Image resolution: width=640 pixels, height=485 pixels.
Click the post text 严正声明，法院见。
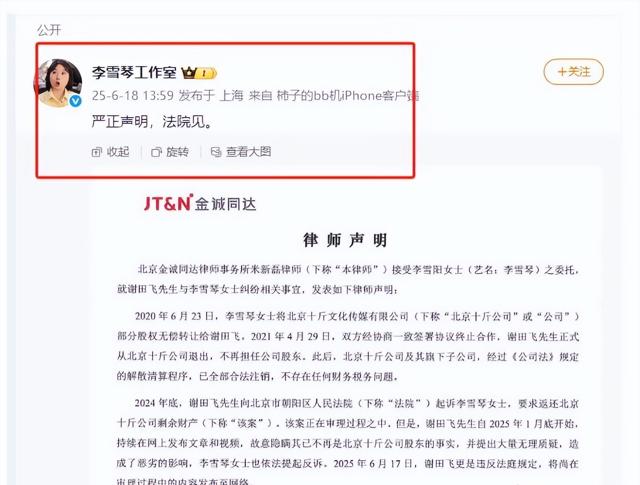[152, 122]
